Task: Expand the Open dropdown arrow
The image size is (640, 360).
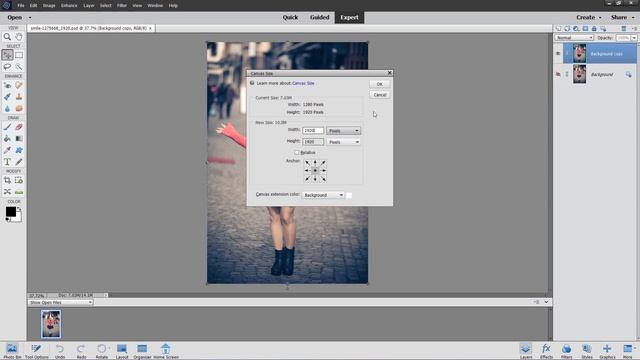Action: pyautogui.click(x=30, y=18)
